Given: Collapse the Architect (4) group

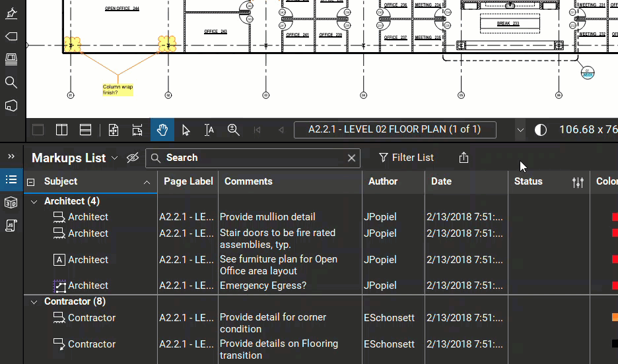Looking at the screenshot, I should point(34,202).
